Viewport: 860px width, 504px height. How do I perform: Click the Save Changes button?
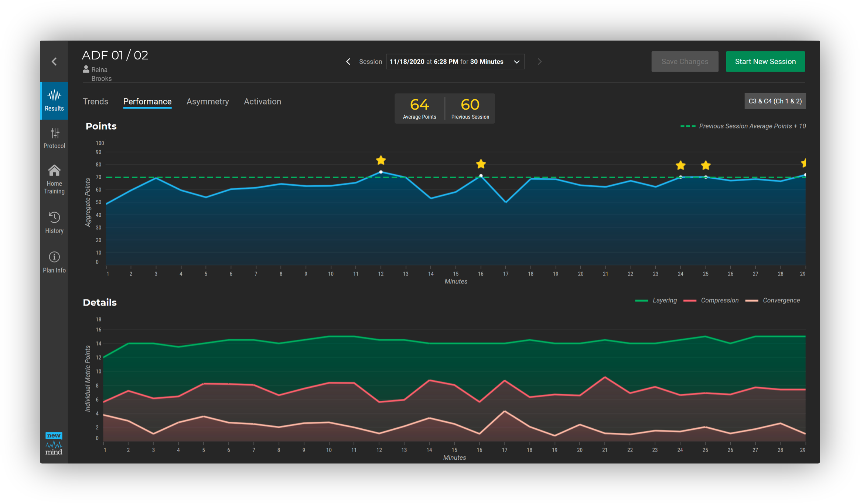pos(685,62)
